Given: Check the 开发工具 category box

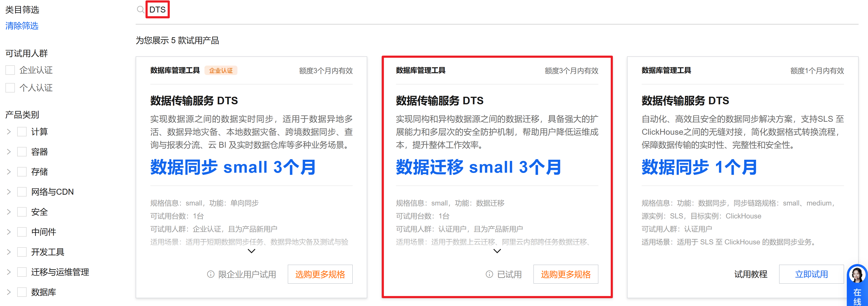Looking at the screenshot, I should click(22, 252).
